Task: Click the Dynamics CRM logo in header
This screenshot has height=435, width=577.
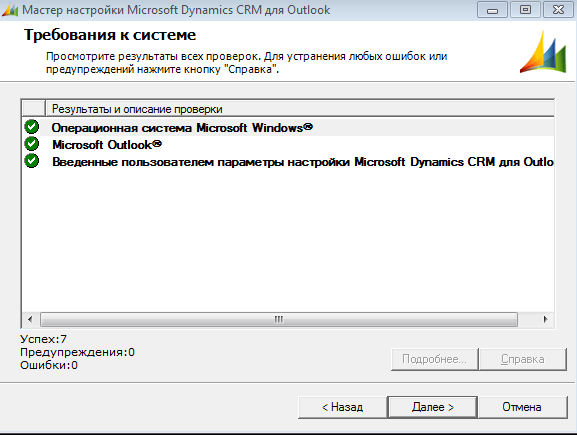Action: coord(543,52)
